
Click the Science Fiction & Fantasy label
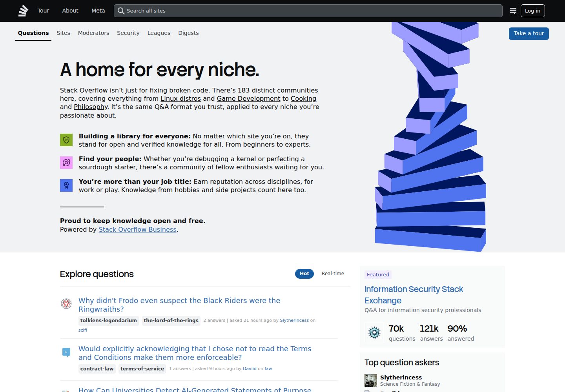(410, 385)
